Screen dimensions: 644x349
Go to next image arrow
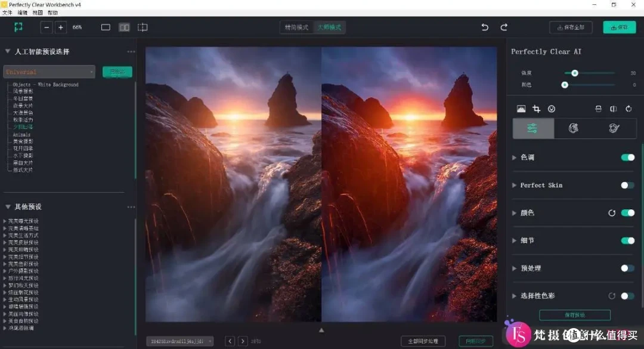pos(243,341)
